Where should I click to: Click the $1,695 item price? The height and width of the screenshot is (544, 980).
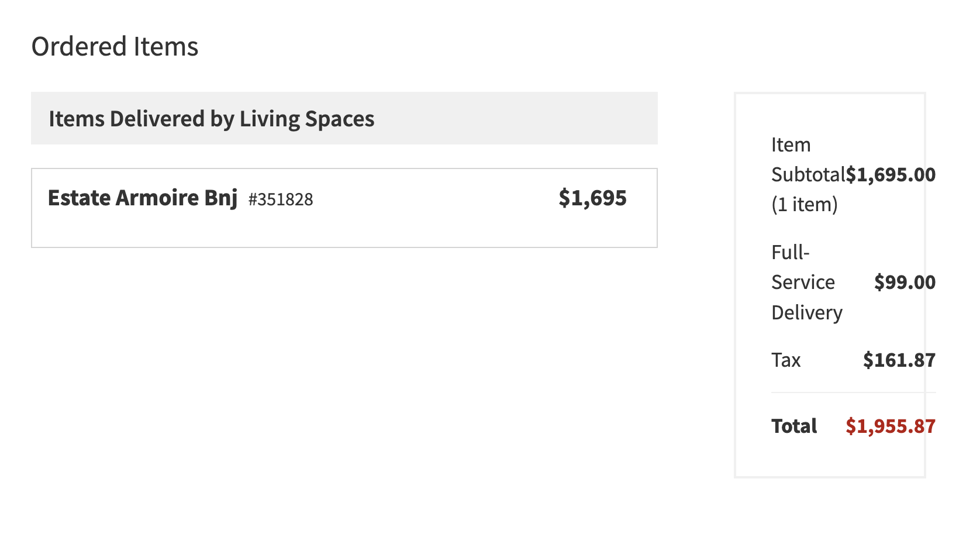point(592,198)
